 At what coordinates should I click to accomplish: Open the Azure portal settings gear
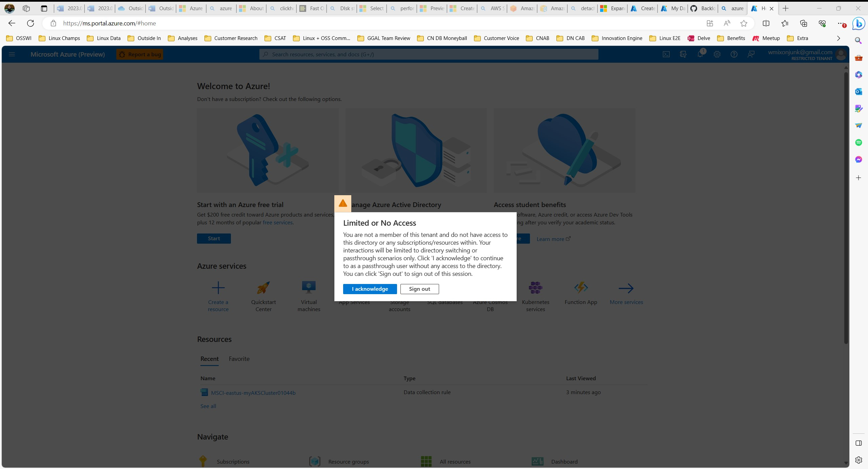click(x=717, y=54)
